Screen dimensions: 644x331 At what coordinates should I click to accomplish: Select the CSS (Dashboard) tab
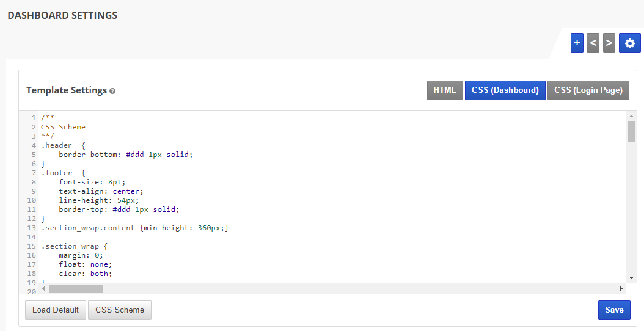click(505, 90)
